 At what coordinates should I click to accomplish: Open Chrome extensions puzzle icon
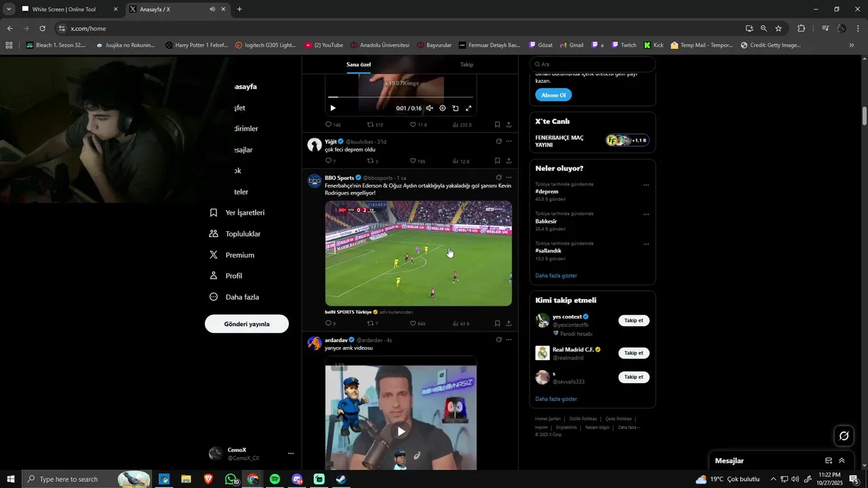[x=802, y=28]
